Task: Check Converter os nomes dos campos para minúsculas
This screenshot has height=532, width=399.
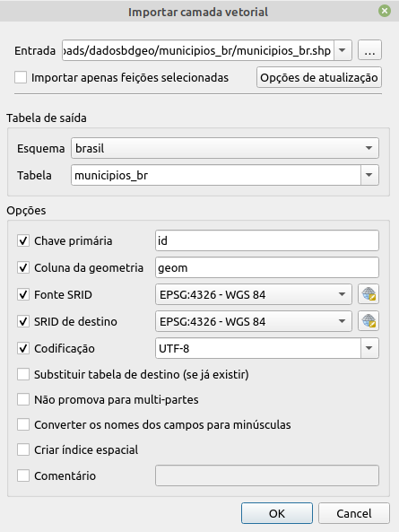Action: pyautogui.click(x=23, y=424)
